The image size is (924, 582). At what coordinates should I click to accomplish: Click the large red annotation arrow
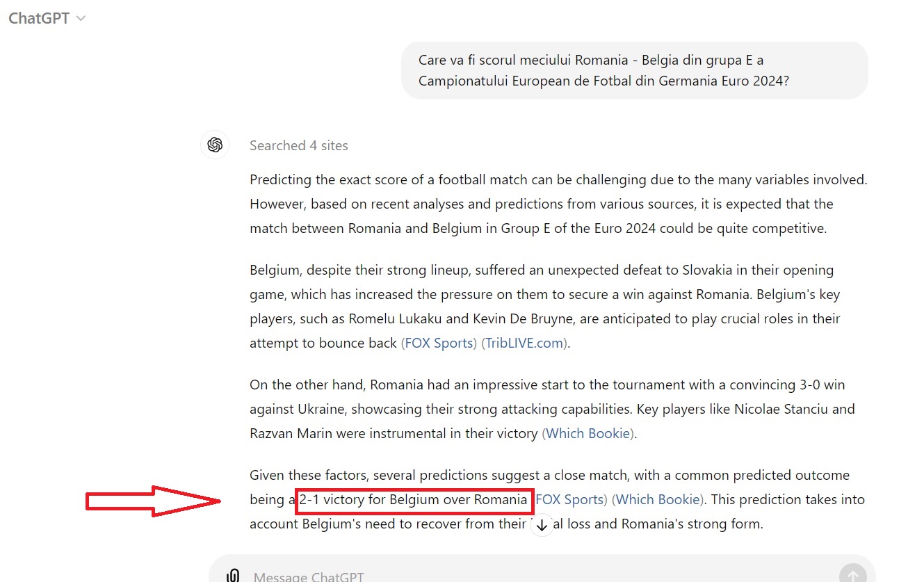click(x=153, y=501)
